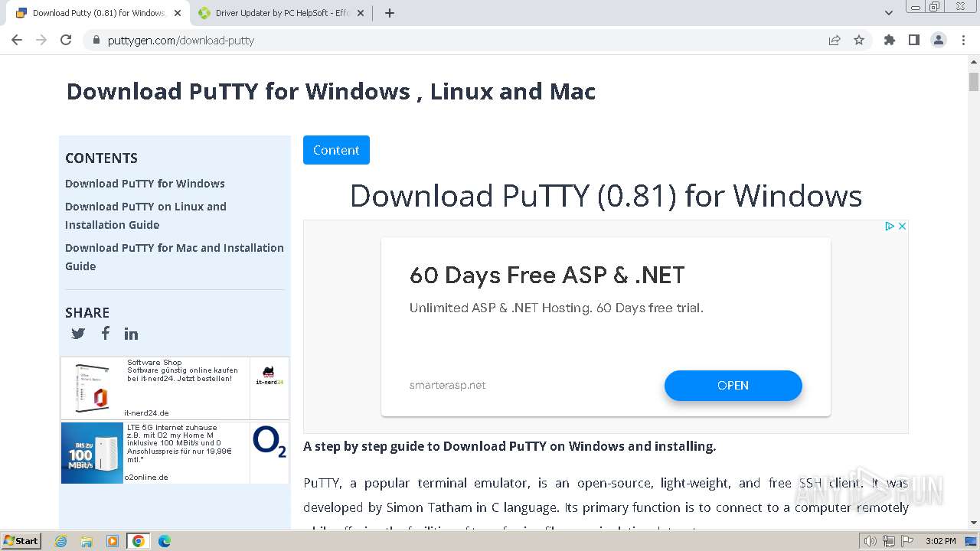Bookmark this page with star icon
The height and width of the screenshot is (551, 980).
pyautogui.click(x=859, y=40)
